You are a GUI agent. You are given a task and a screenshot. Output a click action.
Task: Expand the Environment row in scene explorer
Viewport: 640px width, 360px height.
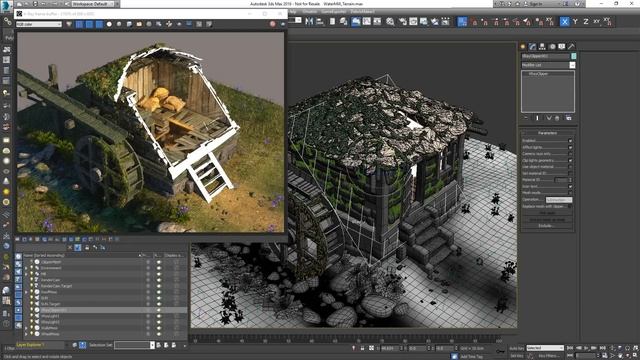[27, 268]
